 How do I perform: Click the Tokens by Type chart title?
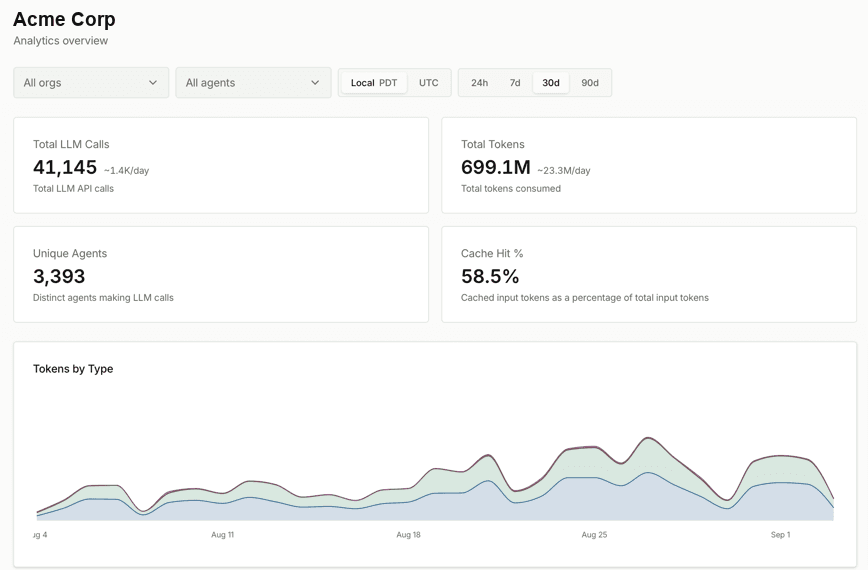(73, 369)
